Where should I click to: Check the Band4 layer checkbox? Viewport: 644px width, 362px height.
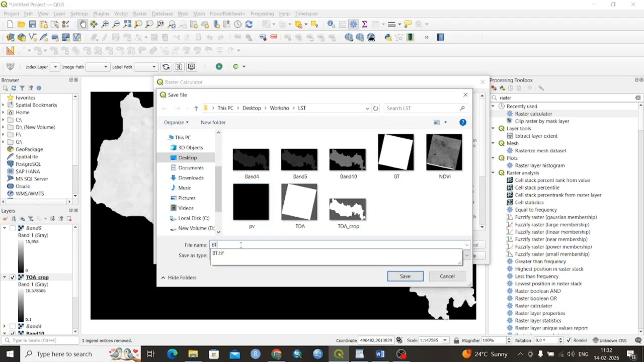pos(13,326)
